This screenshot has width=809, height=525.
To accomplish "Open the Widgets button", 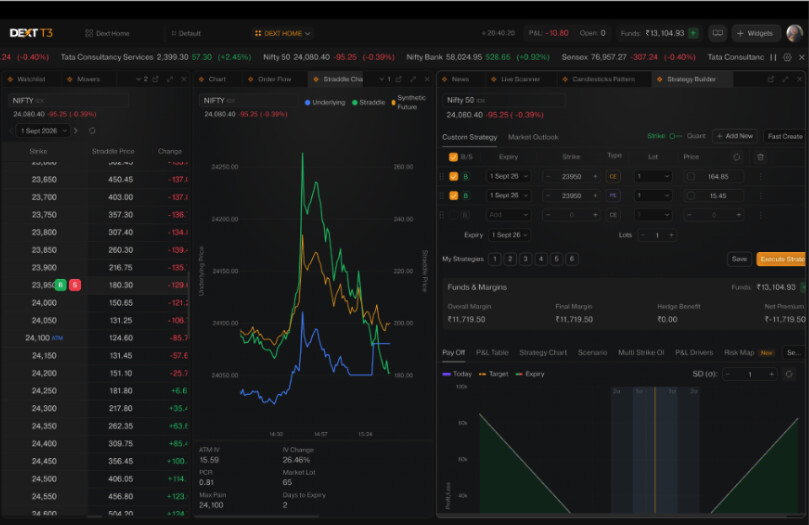I will point(755,33).
